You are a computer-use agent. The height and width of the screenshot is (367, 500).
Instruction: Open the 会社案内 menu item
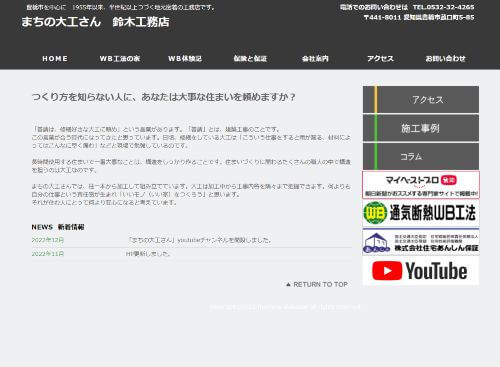click(315, 59)
